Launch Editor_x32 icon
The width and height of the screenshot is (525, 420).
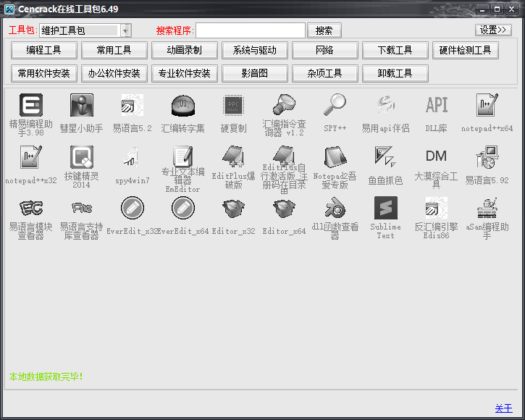[x=233, y=208]
